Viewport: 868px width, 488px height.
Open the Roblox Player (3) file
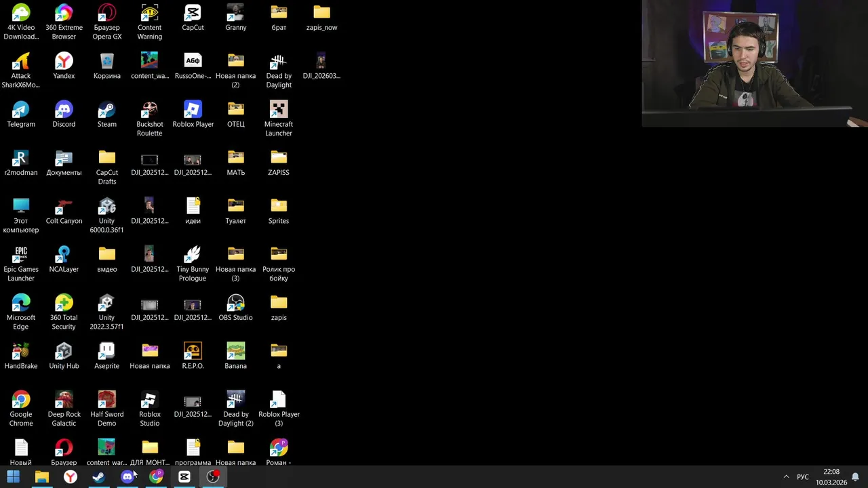point(279,409)
